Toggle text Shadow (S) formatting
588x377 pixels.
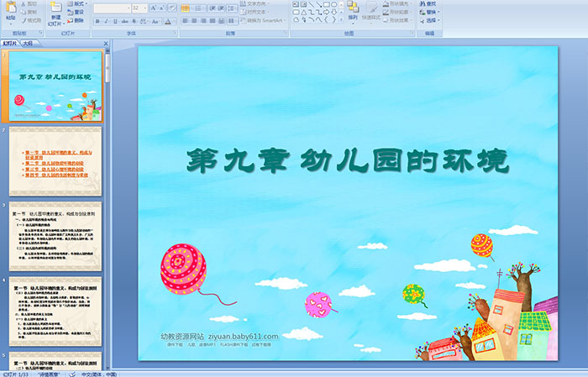coord(134,21)
